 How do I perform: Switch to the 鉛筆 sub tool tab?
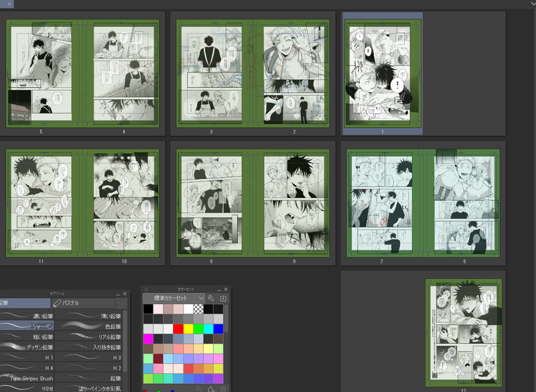pyautogui.click(x=25, y=303)
